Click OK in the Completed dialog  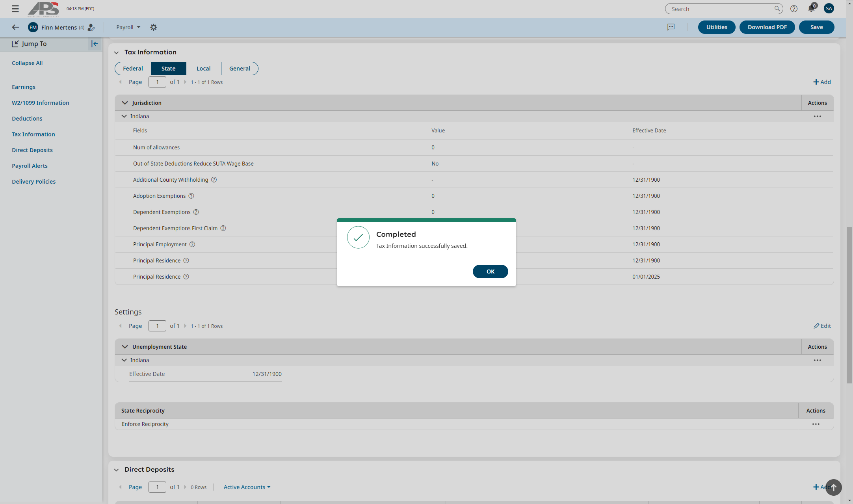[491, 272]
